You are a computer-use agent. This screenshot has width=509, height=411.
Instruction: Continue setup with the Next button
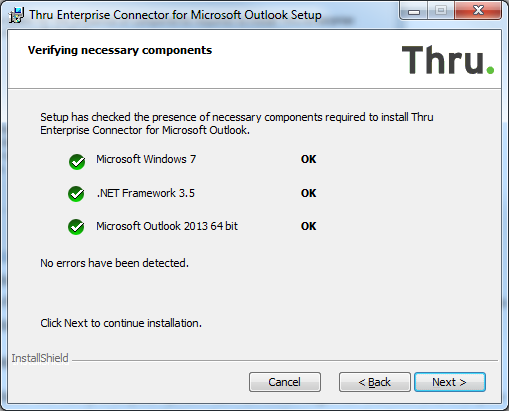[x=450, y=382]
